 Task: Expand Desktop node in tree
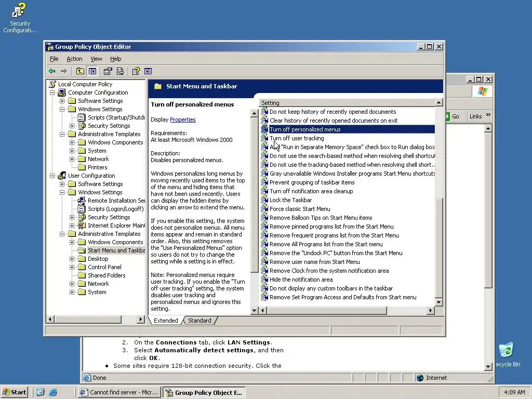(x=72, y=259)
